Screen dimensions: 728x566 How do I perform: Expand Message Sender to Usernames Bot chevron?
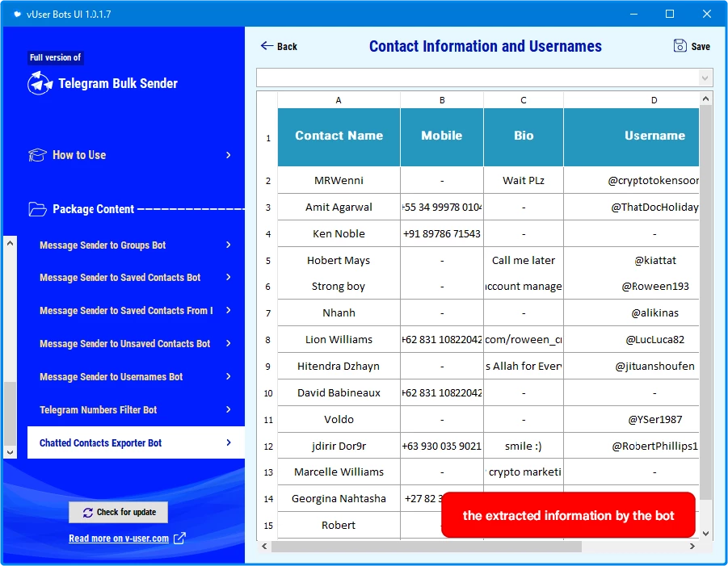[228, 376]
